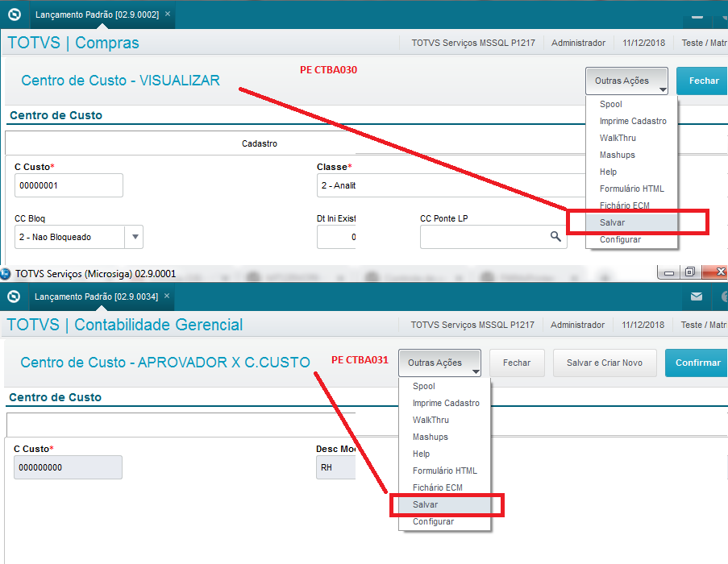Click C Custo field with 000000000
This screenshot has height=564, width=728.
point(68,467)
